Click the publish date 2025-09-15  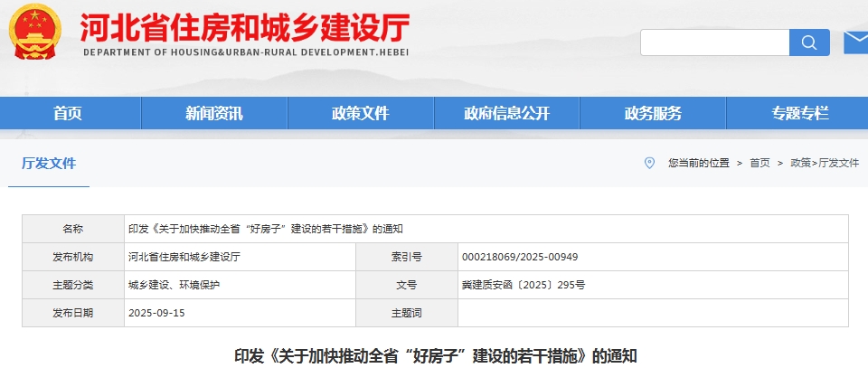pos(157,312)
